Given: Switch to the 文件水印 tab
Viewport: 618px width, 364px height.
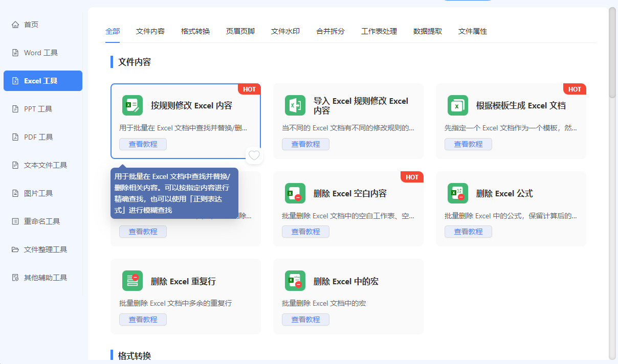Looking at the screenshot, I should coord(285,31).
